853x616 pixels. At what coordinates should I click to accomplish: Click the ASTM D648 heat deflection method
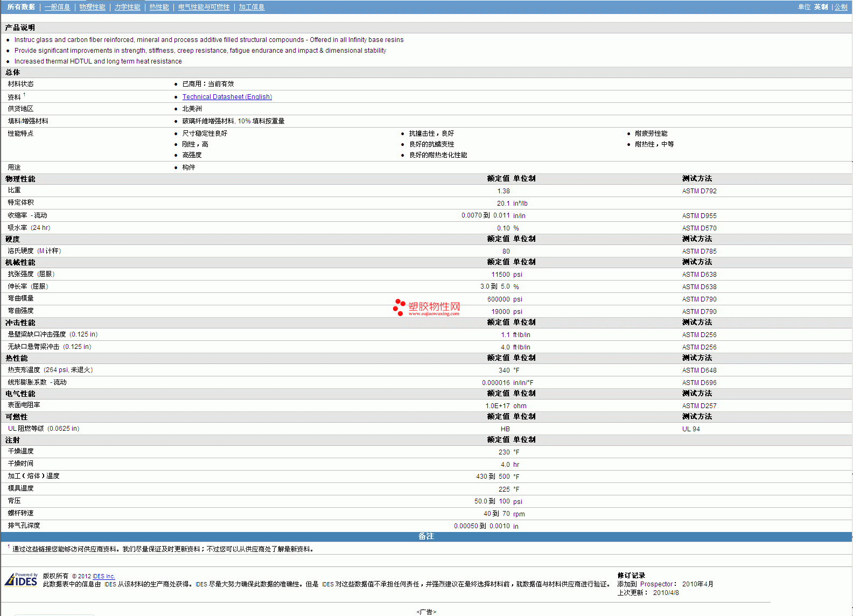pyautogui.click(x=699, y=370)
